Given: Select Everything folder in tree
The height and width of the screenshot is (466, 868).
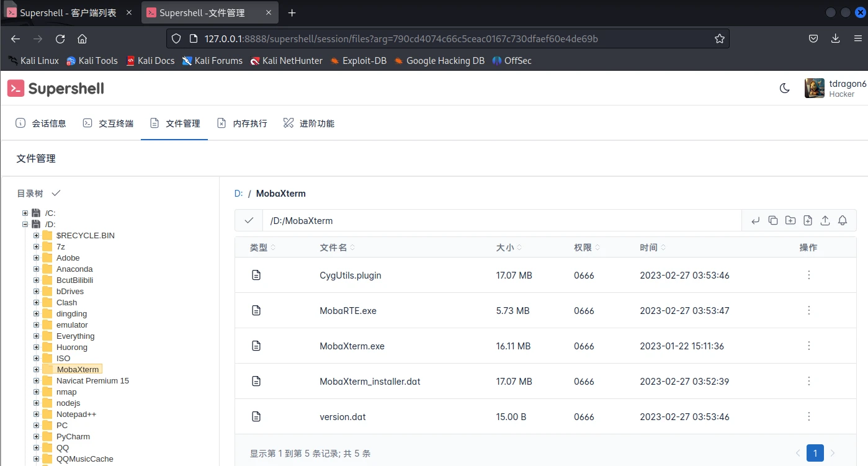Looking at the screenshot, I should [75, 336].
